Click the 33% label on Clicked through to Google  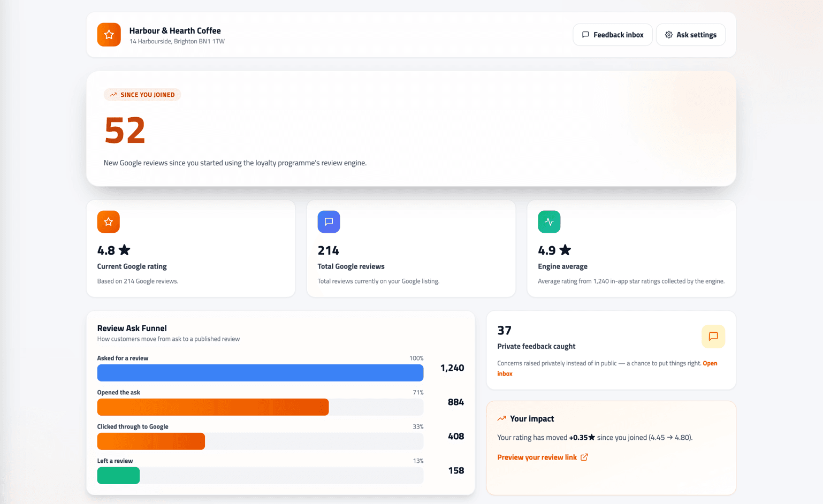point(418,426)
